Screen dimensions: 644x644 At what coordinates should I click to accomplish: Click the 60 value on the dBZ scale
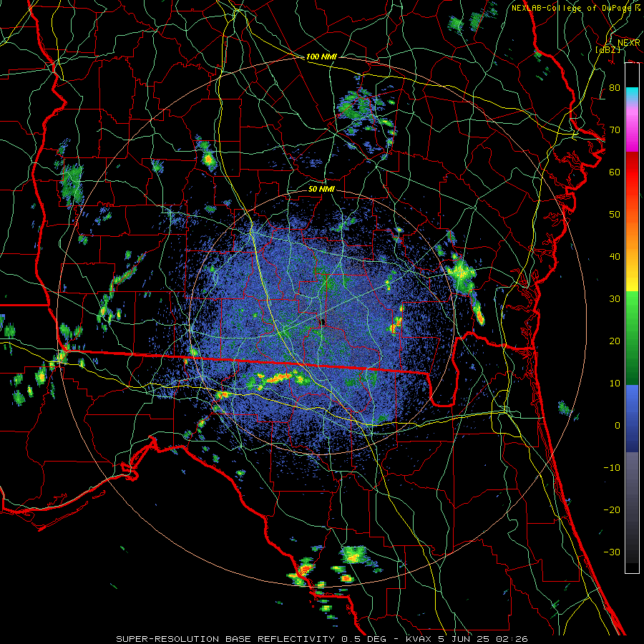coord(615,172)
